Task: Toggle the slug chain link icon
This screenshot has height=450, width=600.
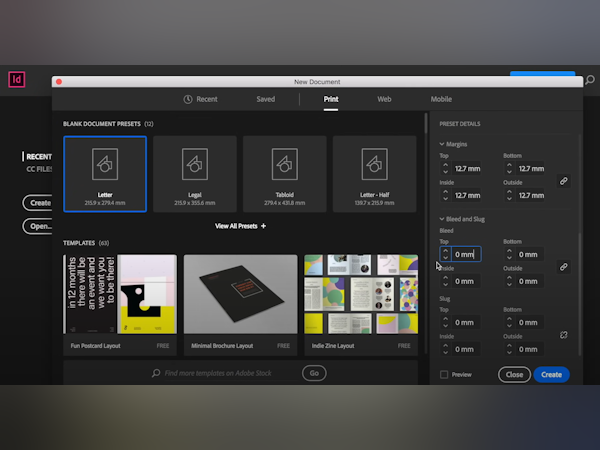Action: coord(563,335)
